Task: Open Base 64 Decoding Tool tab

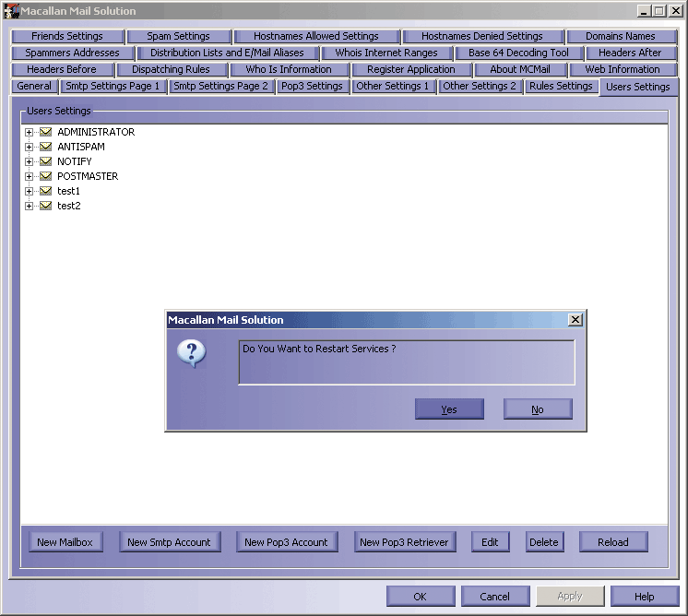Action: click(x=518, y=53)
